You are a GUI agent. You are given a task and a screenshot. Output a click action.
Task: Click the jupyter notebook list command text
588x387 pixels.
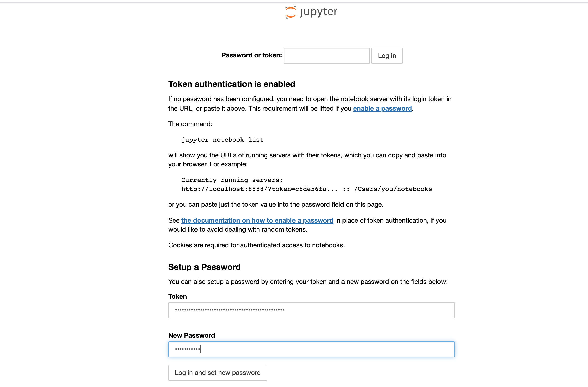[222, 140]
